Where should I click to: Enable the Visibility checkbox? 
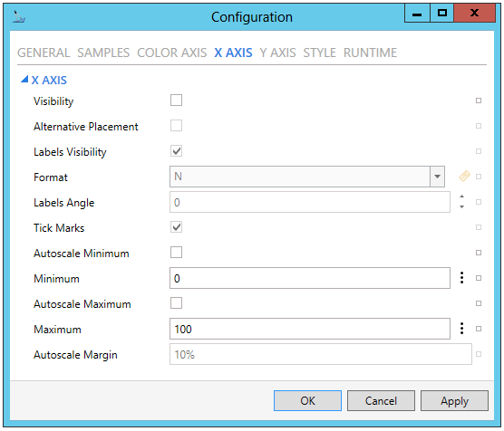point(176,101)
